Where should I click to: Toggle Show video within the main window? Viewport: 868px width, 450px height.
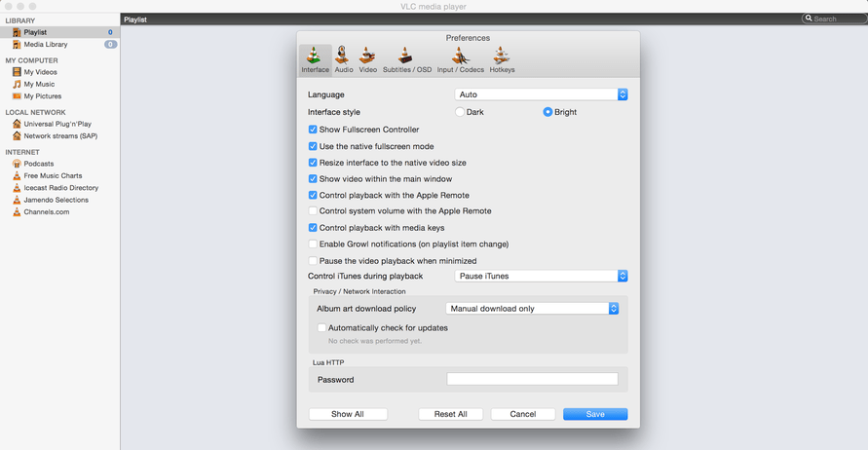[313, 179]
